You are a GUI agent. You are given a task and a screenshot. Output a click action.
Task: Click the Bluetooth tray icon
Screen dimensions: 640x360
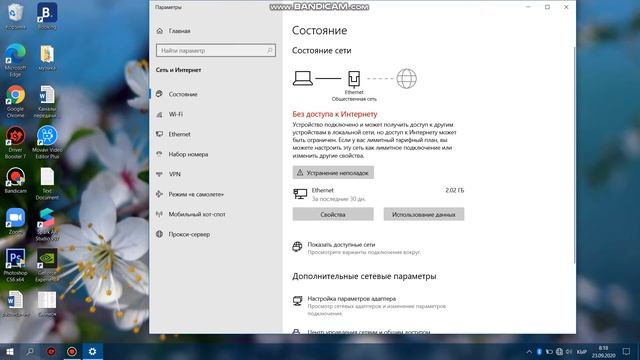click(x=539, y=351)
